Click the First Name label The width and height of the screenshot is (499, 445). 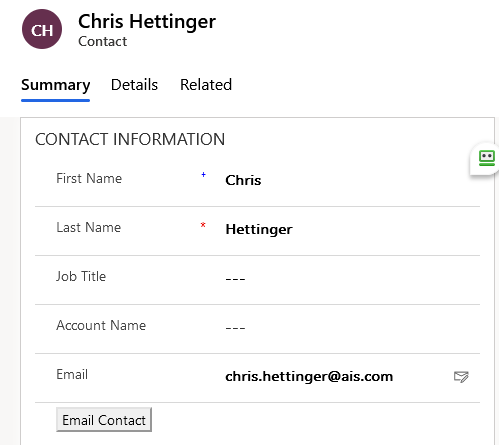pos(89,178)
